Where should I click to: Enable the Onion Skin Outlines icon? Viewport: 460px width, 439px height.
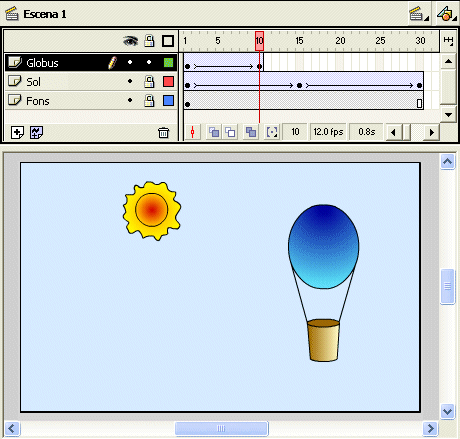coord(230,132)
